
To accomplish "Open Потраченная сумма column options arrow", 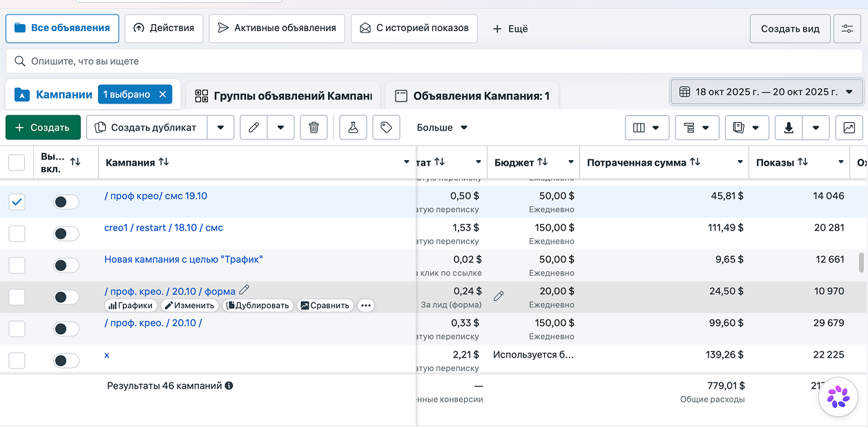I will tap(740, 162).
